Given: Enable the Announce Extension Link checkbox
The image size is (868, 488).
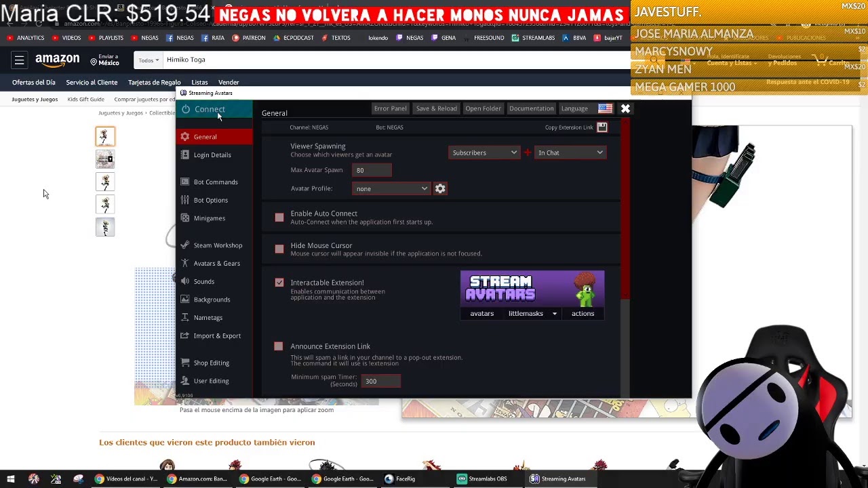Looking at the screenshot, I should click(x=279, y=346).
